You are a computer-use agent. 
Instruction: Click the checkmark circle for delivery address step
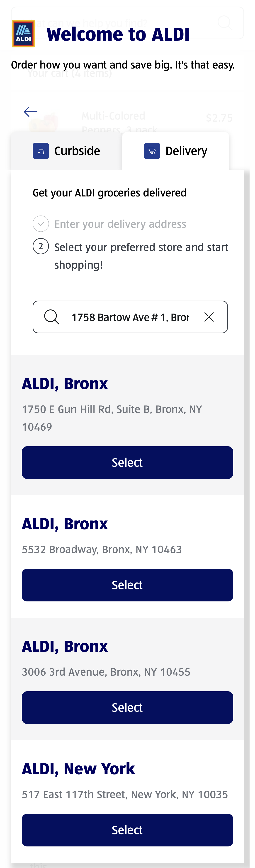click(41, 223)
